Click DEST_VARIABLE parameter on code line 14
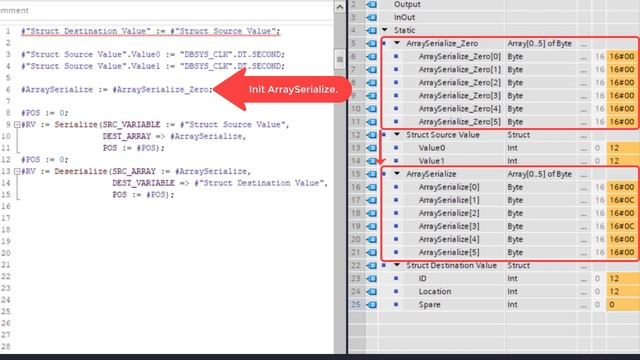 click(x=143, y=183)
